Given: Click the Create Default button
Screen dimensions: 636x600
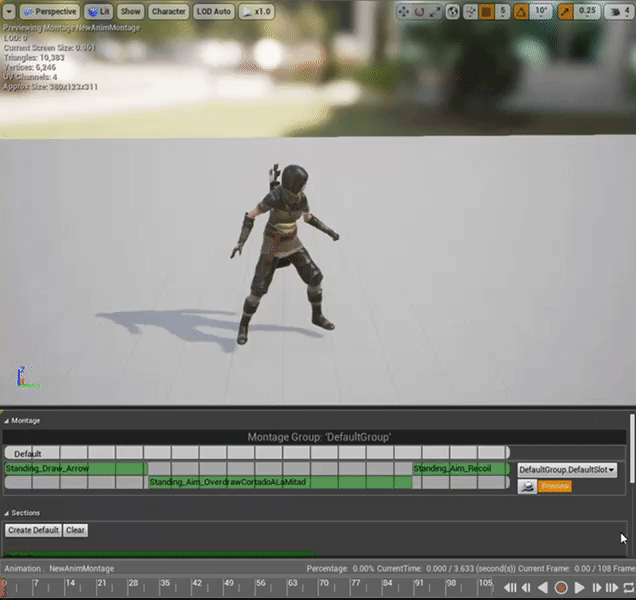Looking at the screenshot, I should click(33, 530).
